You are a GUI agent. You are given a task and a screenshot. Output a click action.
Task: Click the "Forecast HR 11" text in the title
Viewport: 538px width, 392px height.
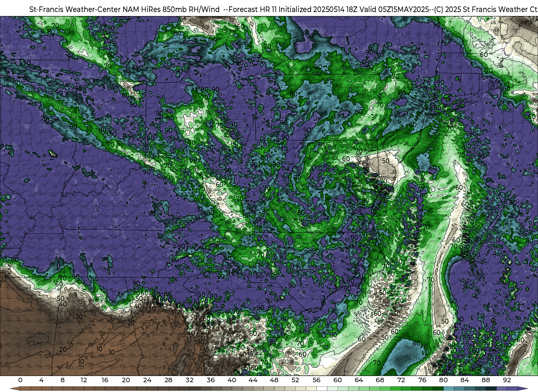[253, 9]
